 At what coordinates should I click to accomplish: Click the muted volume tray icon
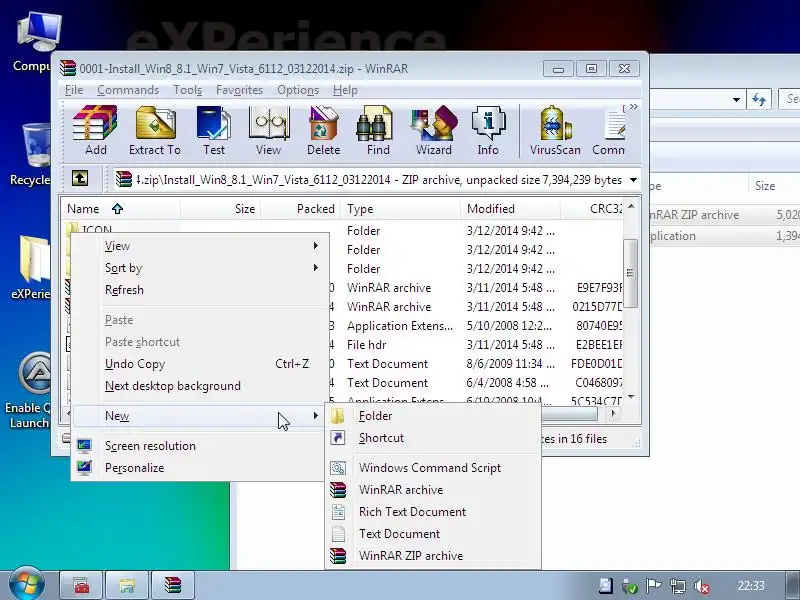702,586
